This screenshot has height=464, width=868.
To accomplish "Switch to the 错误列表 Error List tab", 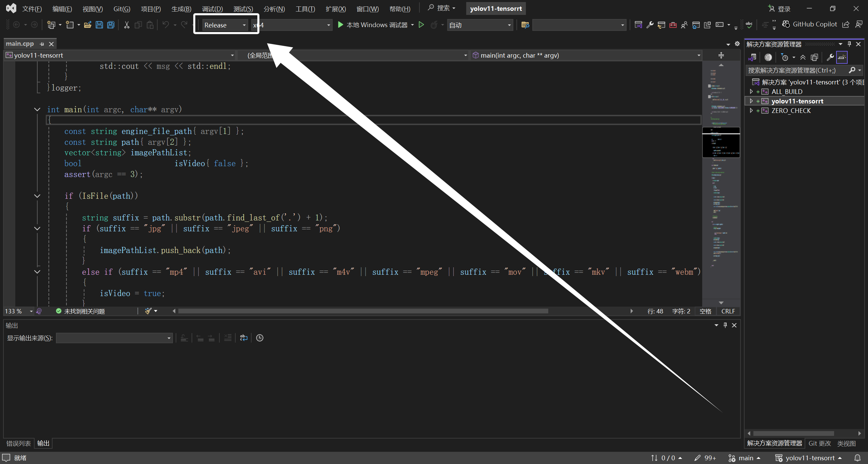I will click(x=18, y=443).
